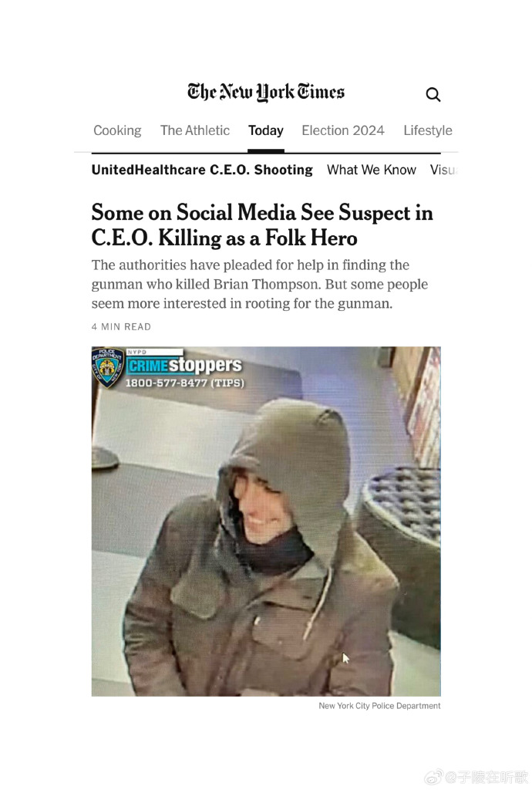Click the Crime Stoppers logo in photo

(184, 364)
